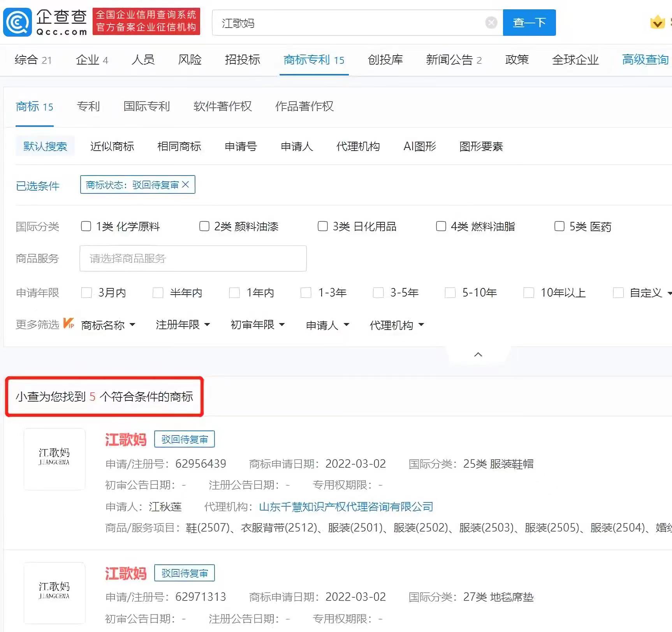Click applicant name 江秋莲
The width and height of the screenshot is (672, 632).
[165, 507]
